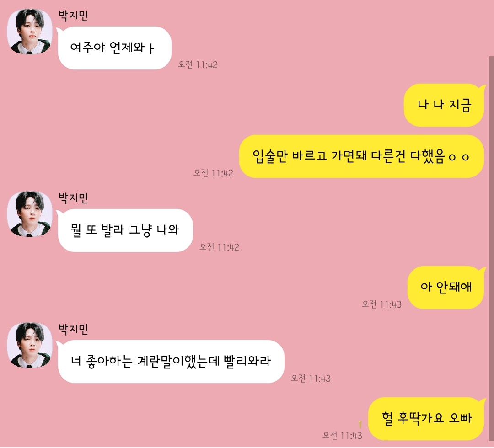494x448 pixels.
Task: Tap the 오전 11:42 timestamp after first message
Action: click(198, 64)
